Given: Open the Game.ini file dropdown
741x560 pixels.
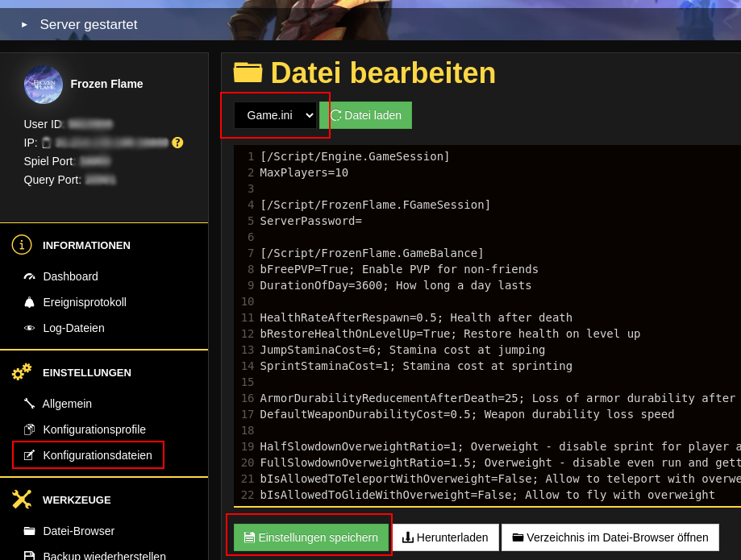Looking at the screenshot, I should pyautogui.click(x=275, y=115).
